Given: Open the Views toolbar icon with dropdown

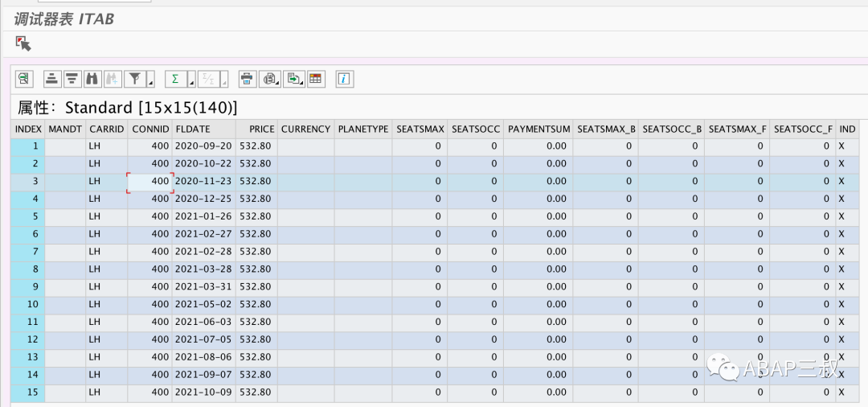Looking at the screenshot, I should [x=271, y=79].
